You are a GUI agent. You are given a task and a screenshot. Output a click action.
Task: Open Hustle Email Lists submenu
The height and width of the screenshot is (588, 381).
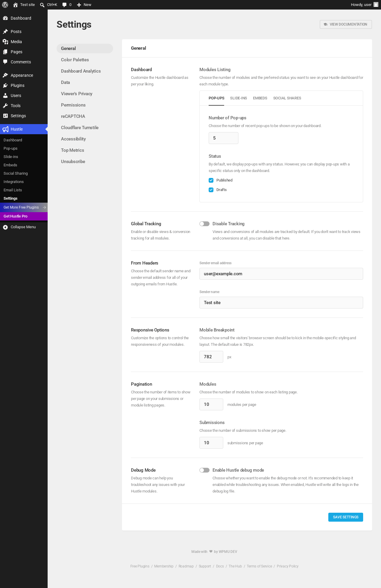coord(24,190)
